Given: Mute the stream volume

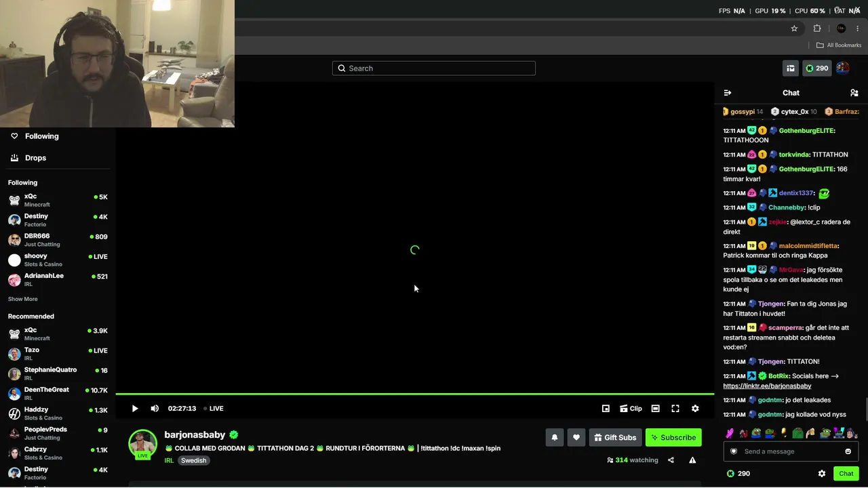Looking at the screenshot, I should pos(155,409).
